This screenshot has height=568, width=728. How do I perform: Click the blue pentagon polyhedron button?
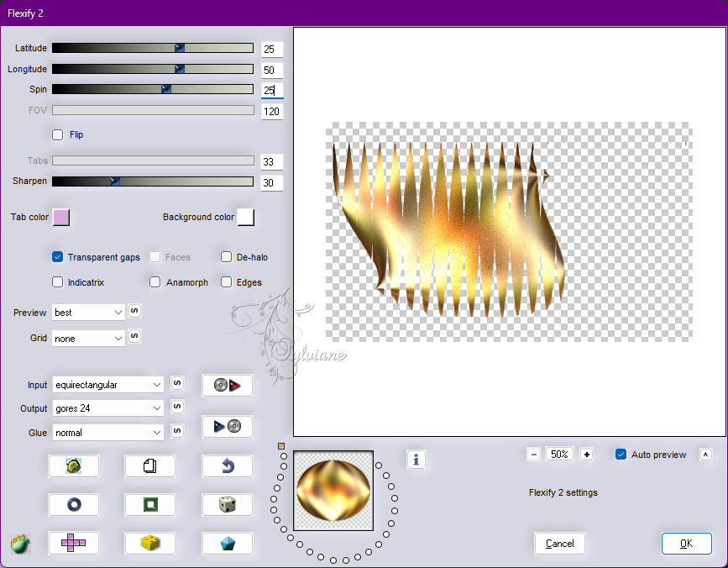[x=227, y=543]
